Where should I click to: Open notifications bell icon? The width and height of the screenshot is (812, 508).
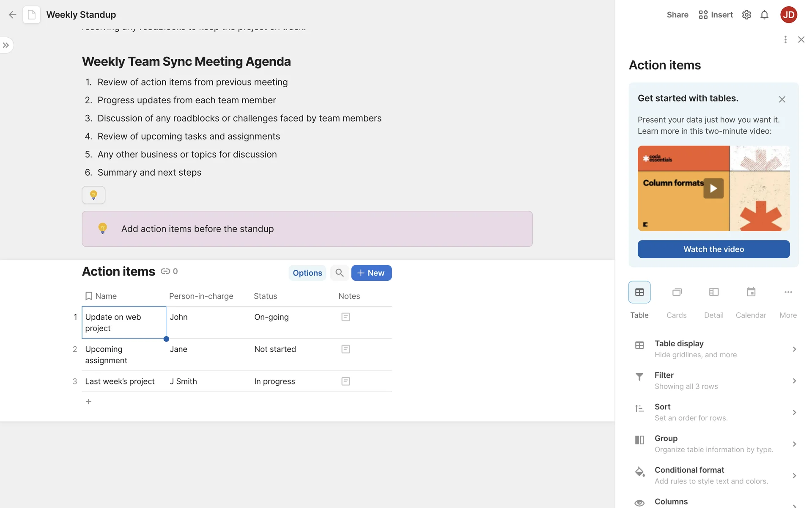pos(764,15)
